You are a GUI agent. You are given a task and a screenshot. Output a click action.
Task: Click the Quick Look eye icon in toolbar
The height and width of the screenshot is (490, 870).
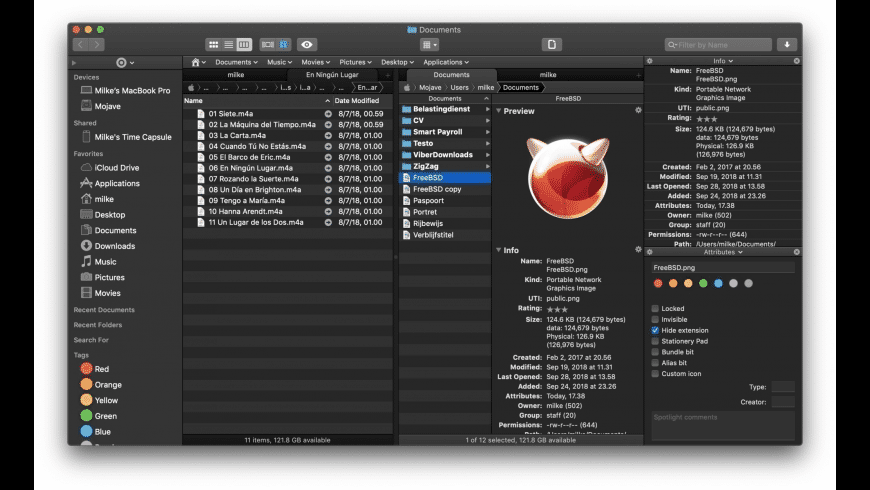[x=307, y=45]
